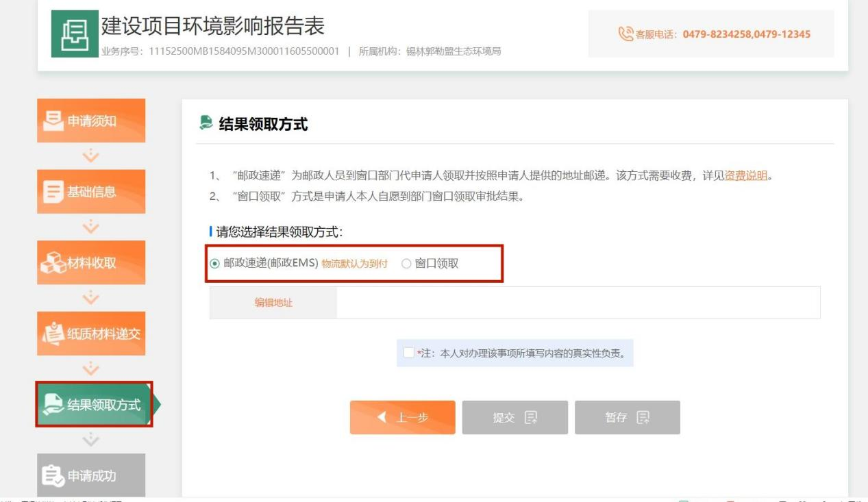This screenshot has height=502, width=868.
Task: Open the 资费说明 fee link
Action: point(745,176)
